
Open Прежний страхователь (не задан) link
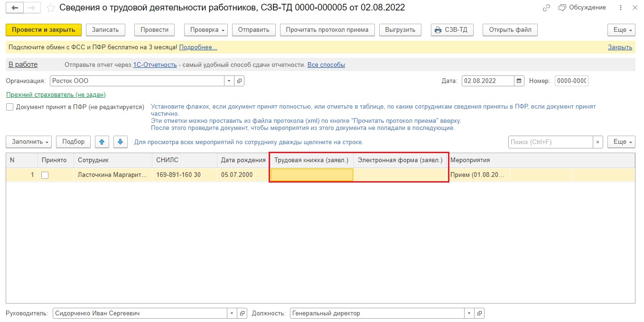(56, 95)
